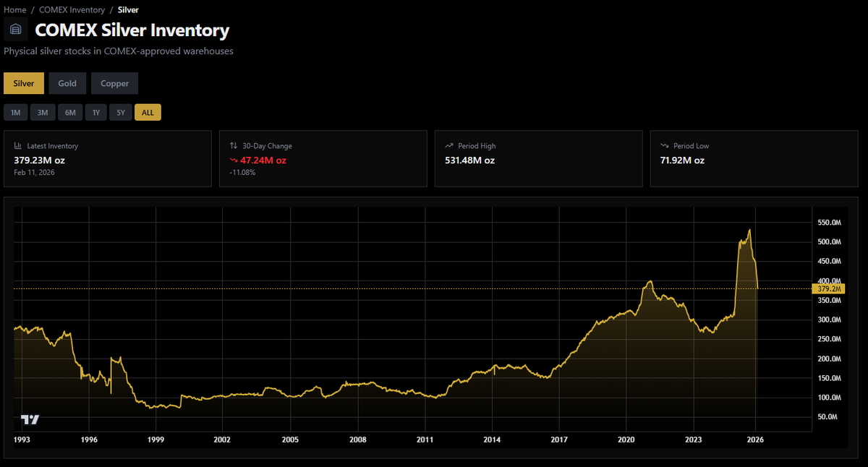This screenshot has width=868, height=467.
Task: Click the 2020 label on the time axis
Action: pyautogui.click(x=626, y=440)
